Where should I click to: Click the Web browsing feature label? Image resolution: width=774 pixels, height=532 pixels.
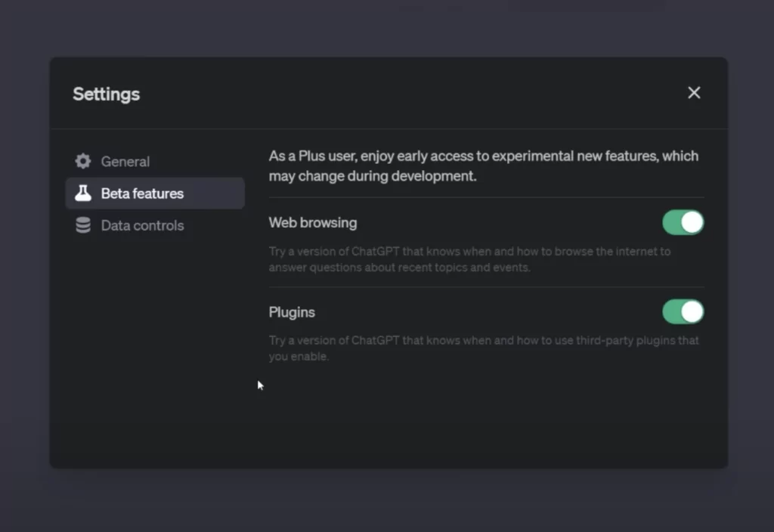tap(312, 222)
